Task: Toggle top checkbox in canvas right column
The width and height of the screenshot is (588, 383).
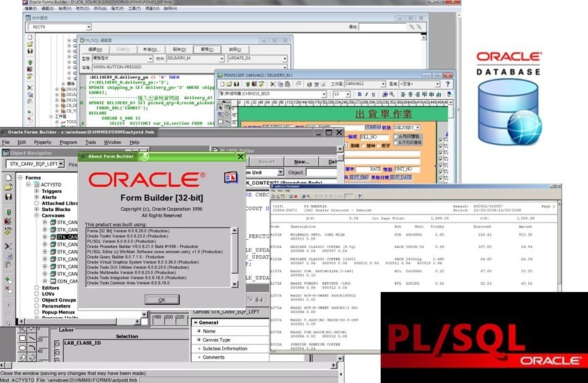Action: 440,140
